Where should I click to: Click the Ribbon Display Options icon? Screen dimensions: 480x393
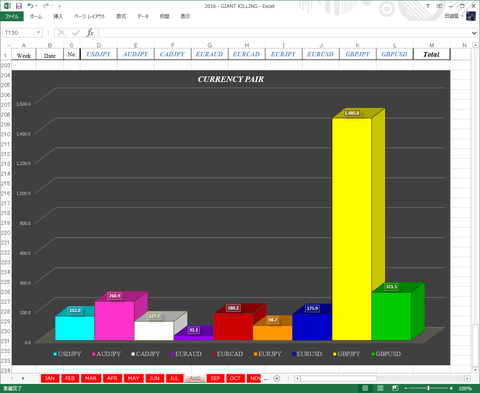(x=439, y=6)
